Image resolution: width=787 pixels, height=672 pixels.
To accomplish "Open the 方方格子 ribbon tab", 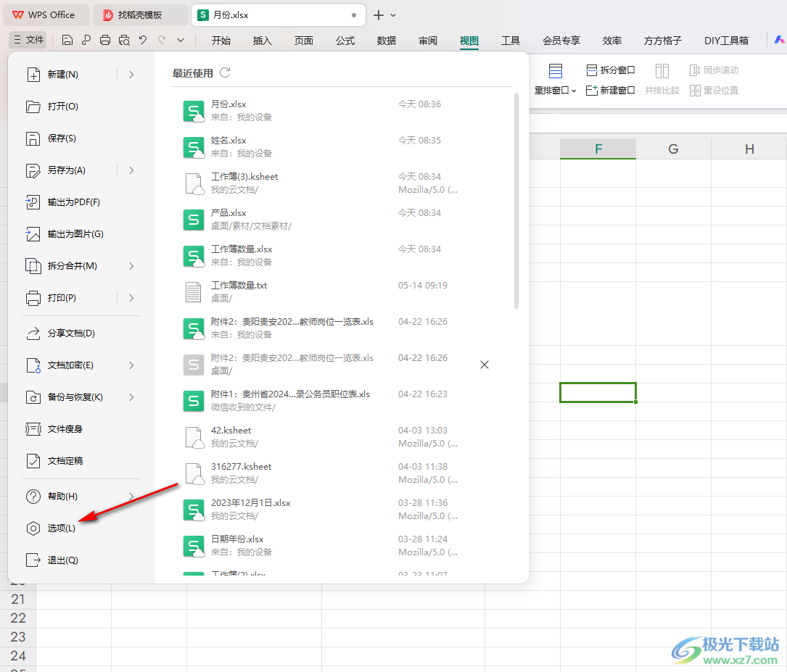I will click(x=662, y=41).
